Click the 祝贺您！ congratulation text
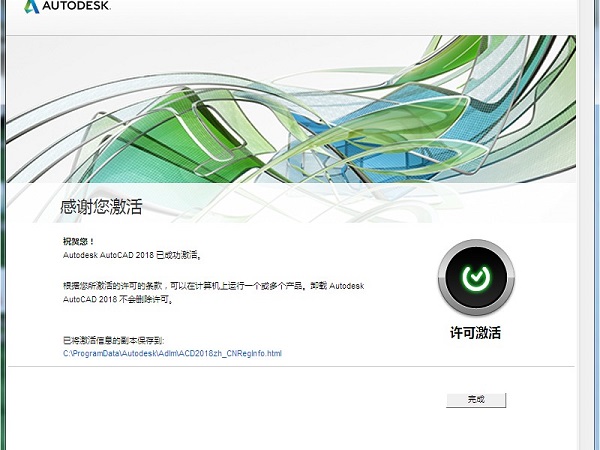 click(78, 241)
